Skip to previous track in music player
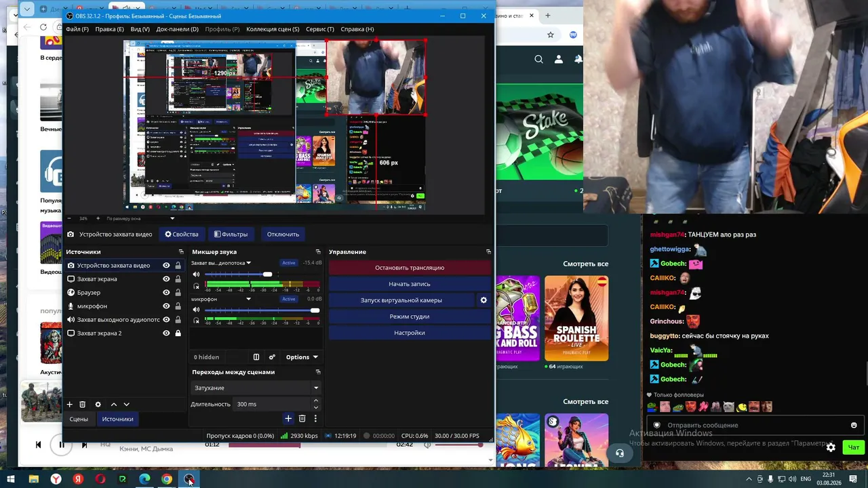The image size is (868, 488). (x=38, y=445)
